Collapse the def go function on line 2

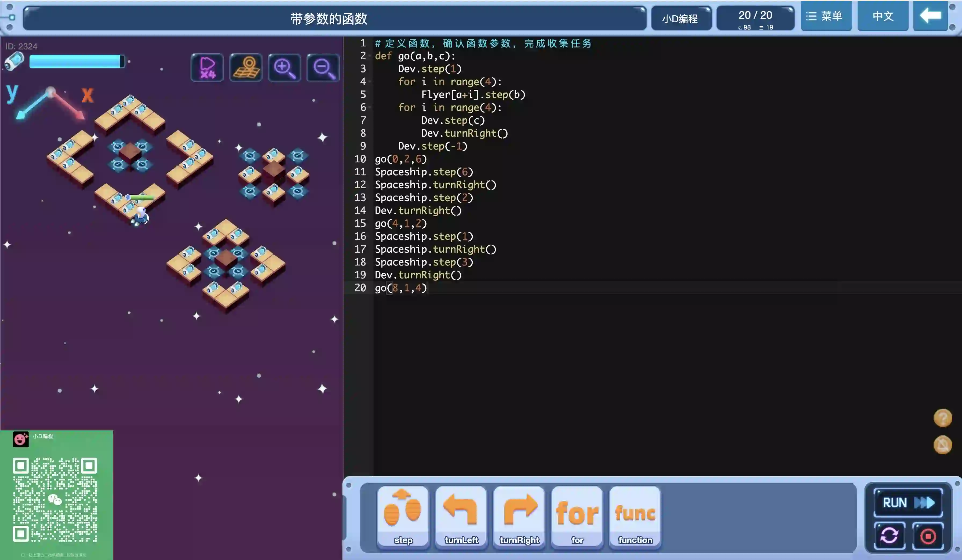370,56
